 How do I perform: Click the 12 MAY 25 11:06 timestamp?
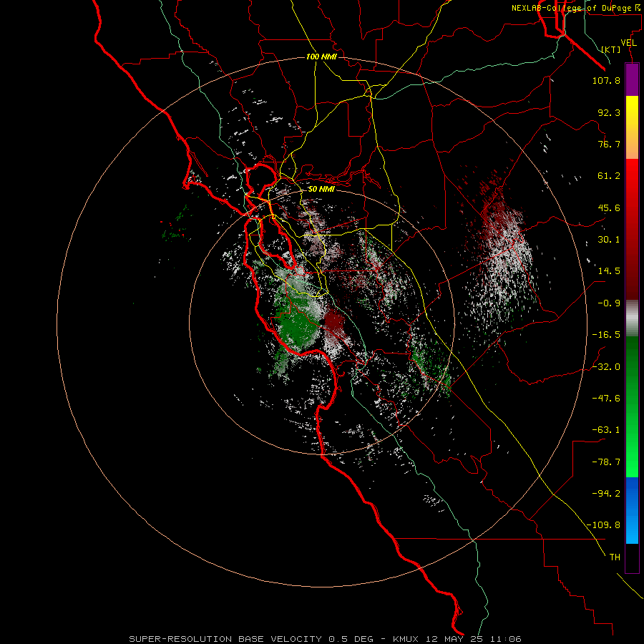(473, 639)
